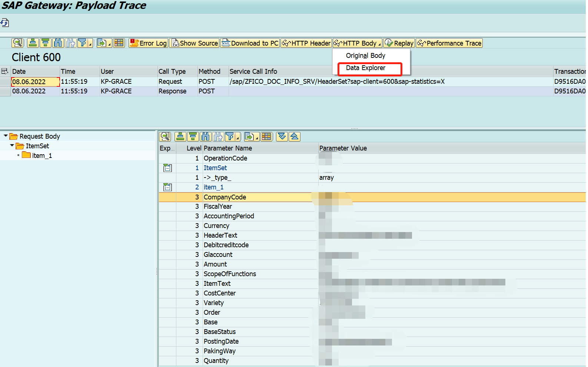Click Find binoculars in the parameter toolbar

point(205,137)
